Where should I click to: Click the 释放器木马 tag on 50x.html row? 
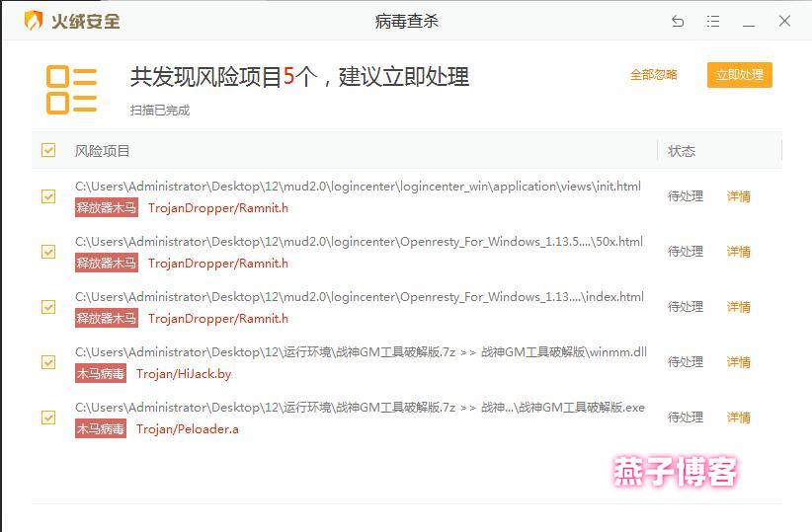point(106,264)
